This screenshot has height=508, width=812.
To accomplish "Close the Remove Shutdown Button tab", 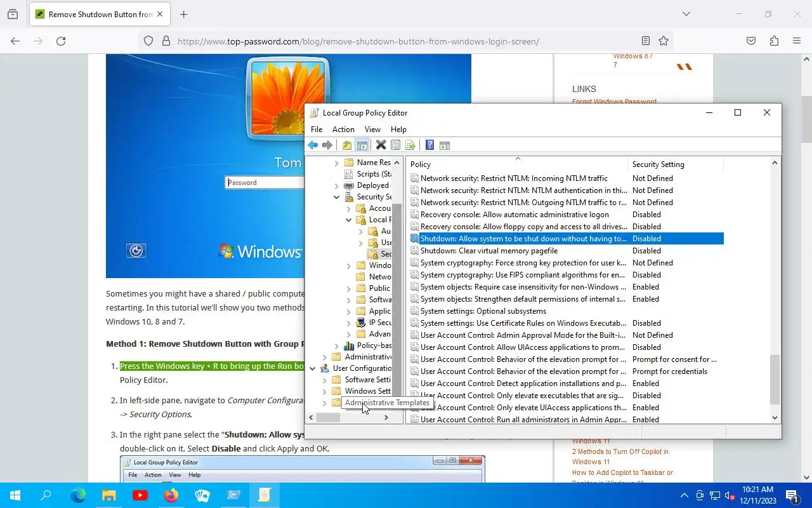I will pos(160,14).
